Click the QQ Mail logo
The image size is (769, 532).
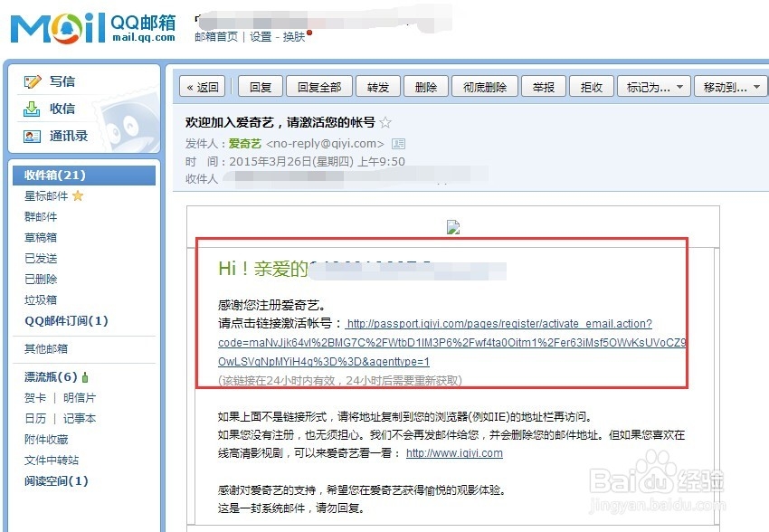pos(92,28)
